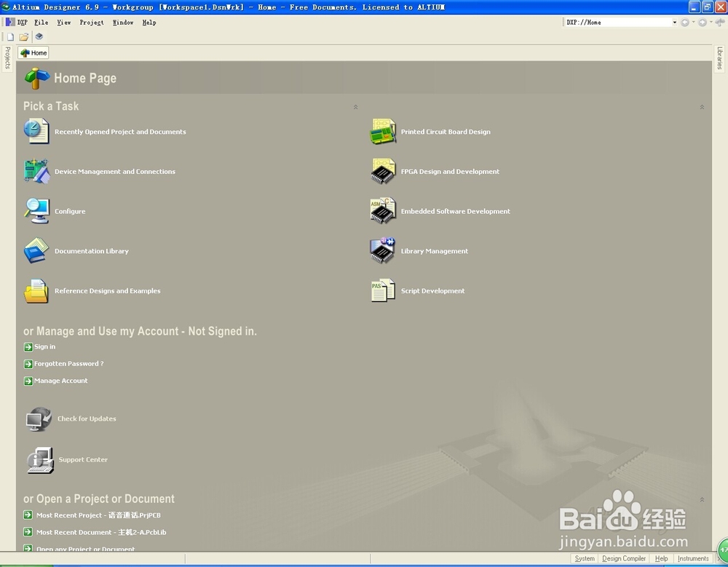This screenshot has height=567, width=728.
Task: Click the Recently Opened Project clock icon
Action: pyautogui.click(x=36, y=131)
